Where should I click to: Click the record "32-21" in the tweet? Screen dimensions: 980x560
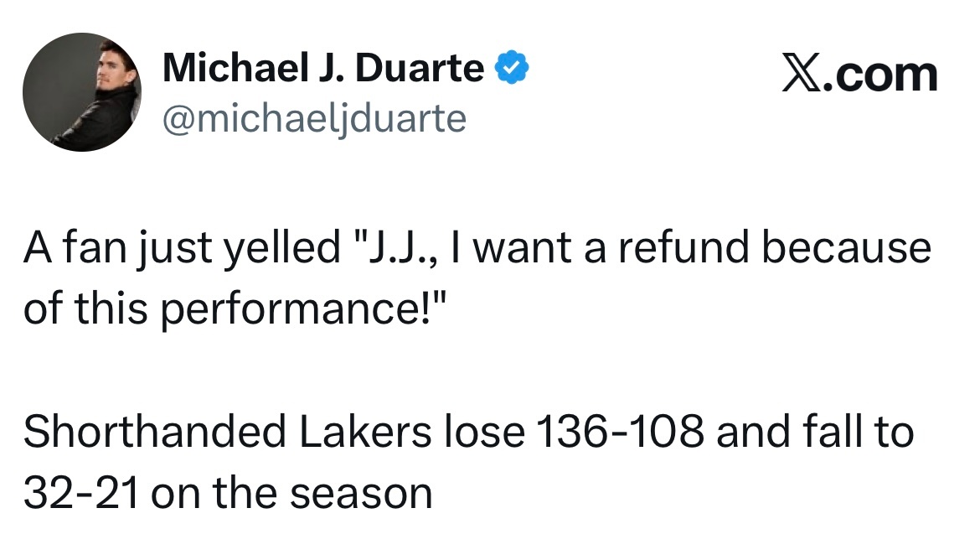[80, 493]
